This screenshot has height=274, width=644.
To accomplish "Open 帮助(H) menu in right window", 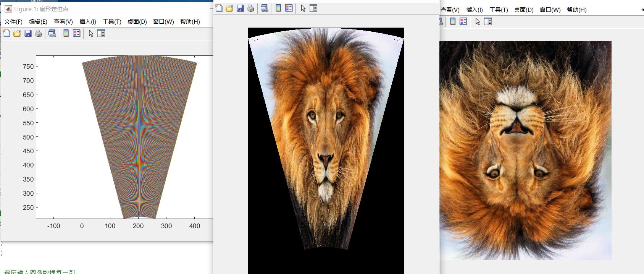I will pos(577,10).
